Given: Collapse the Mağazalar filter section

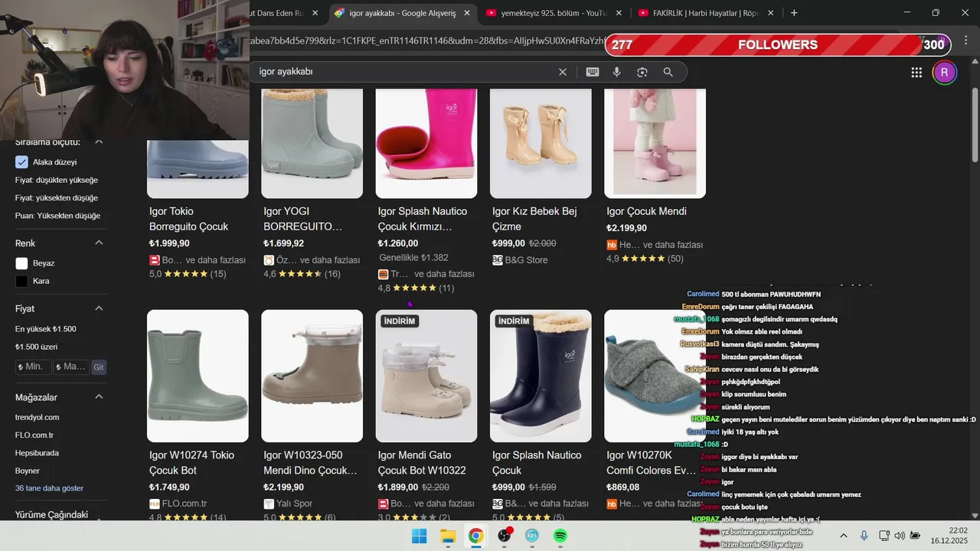Looking at the screenshot, I should [x=99, y=397].
